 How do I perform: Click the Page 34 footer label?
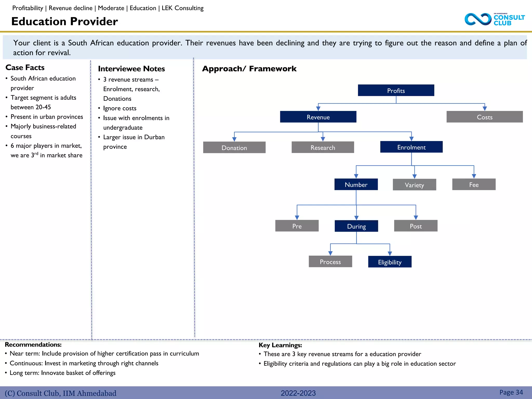(x=511, y=392)
